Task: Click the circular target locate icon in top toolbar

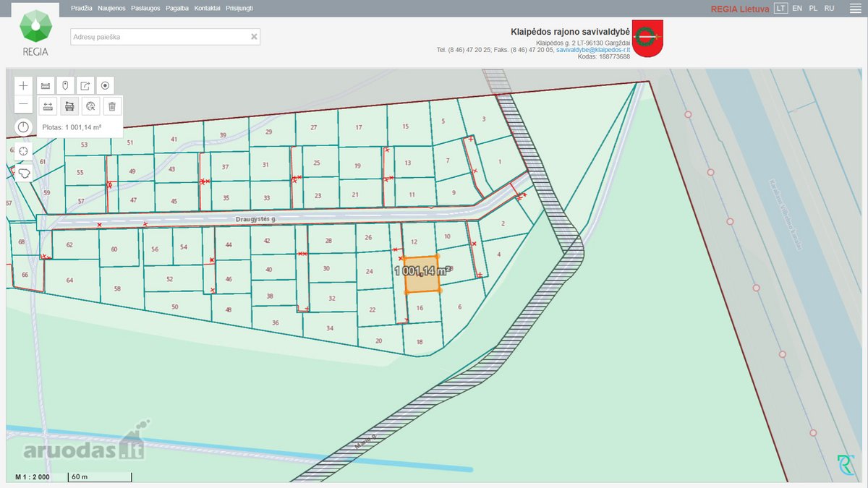Action: pyautogui.click(x=106, y=85)
